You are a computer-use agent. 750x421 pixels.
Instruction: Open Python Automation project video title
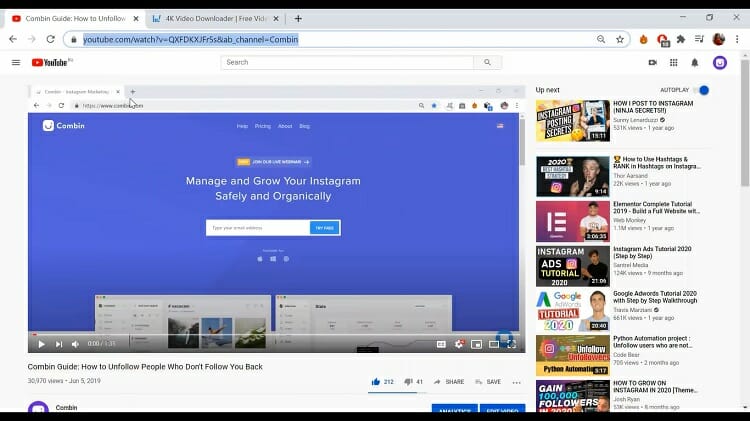[x=653, y=342]
